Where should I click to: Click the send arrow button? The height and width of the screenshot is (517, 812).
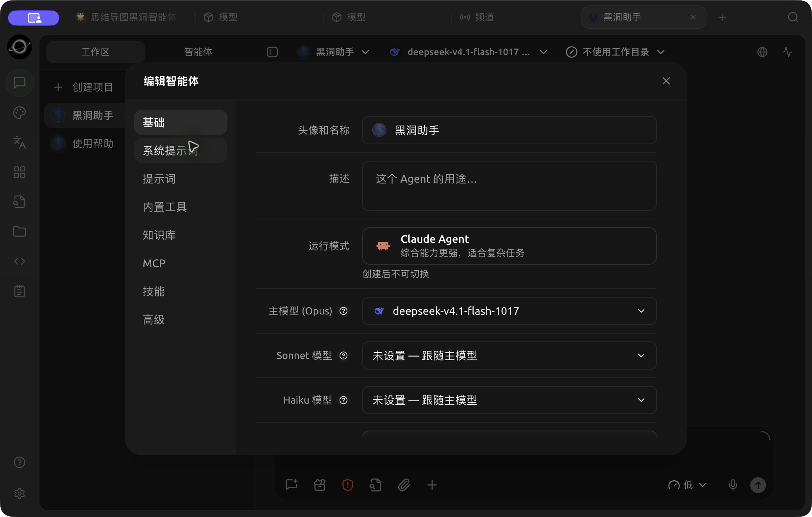click(x=758, y=485)
